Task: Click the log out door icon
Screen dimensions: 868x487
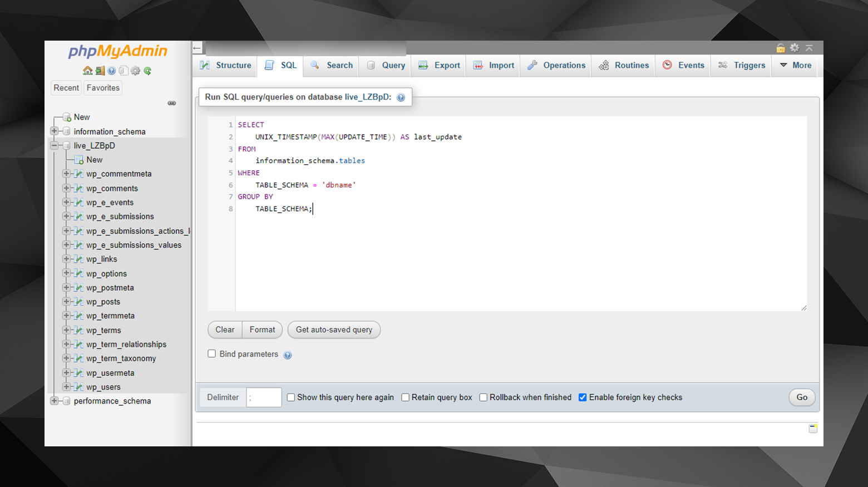Action: tap(100, 71)
